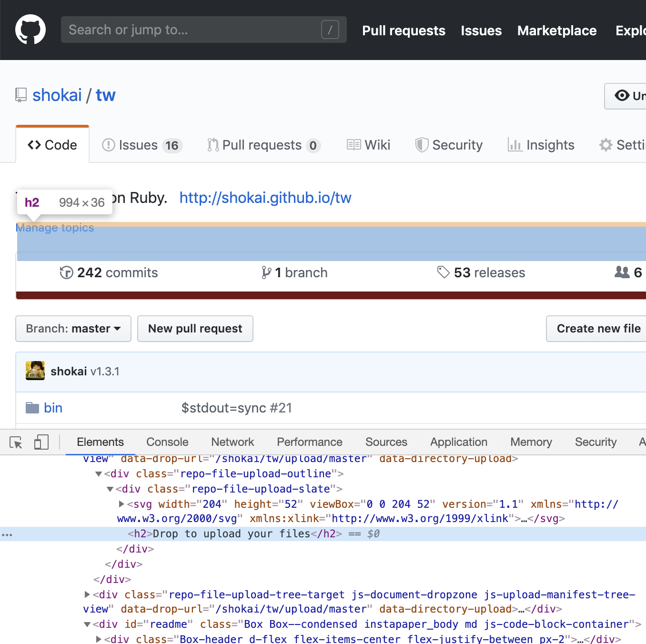This screenshot has height=644, width=646.
Task: Click the contributors people icon
Action: tap(622, 272)
